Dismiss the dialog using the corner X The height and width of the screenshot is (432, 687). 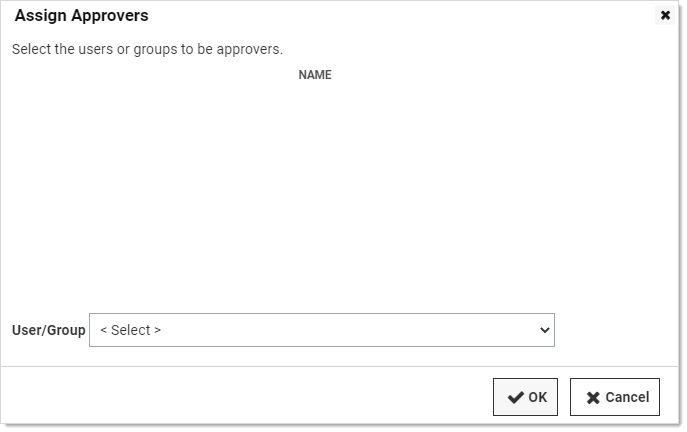coord(665,16)
